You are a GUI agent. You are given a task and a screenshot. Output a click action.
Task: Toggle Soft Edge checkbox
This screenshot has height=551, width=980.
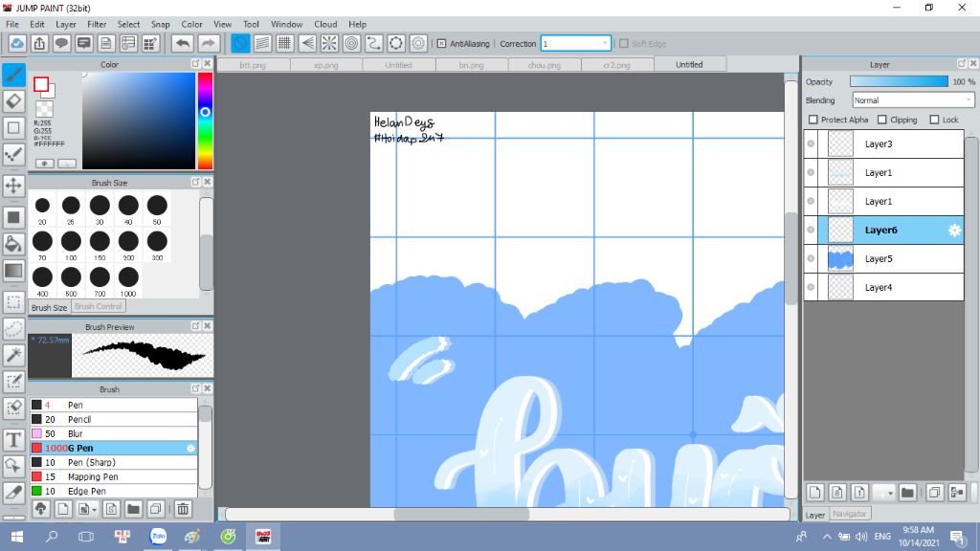(x=624, y=44)
